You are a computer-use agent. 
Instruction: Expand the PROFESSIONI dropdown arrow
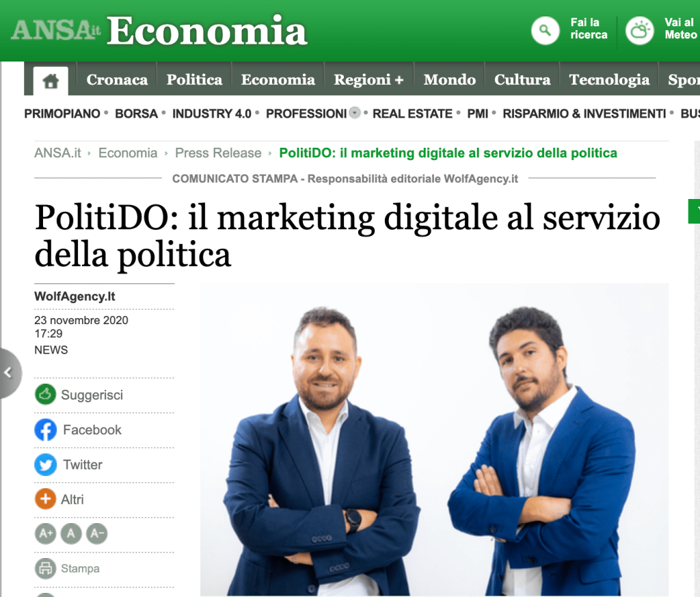point(355,113)
